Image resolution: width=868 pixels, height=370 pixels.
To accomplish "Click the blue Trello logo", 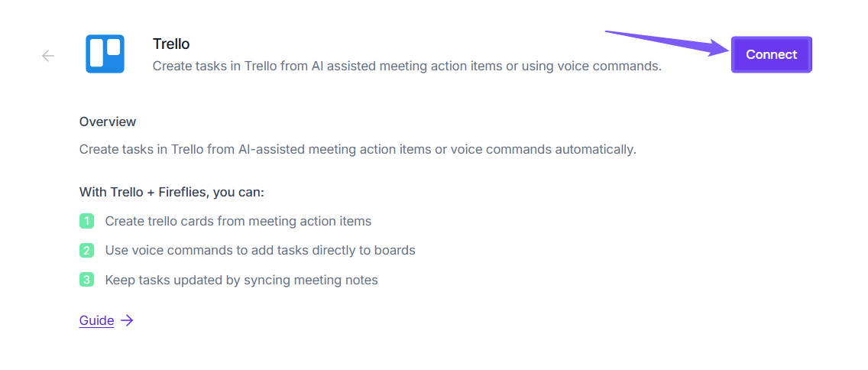I will (105, 54).
